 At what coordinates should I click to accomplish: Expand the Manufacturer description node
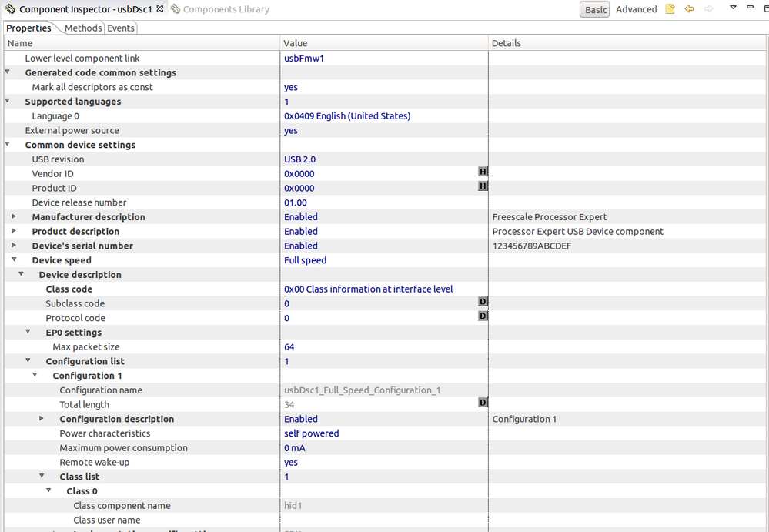[x=14, y=217]
